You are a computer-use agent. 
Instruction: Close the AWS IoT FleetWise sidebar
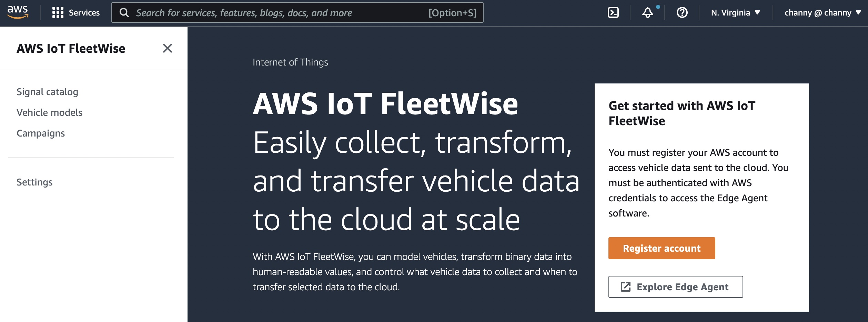(168, 48)
